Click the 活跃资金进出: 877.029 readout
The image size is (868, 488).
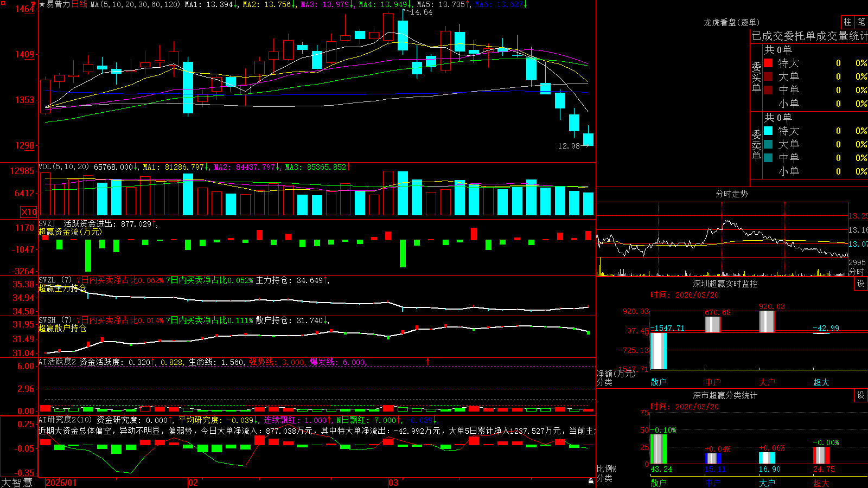(107, 223)
